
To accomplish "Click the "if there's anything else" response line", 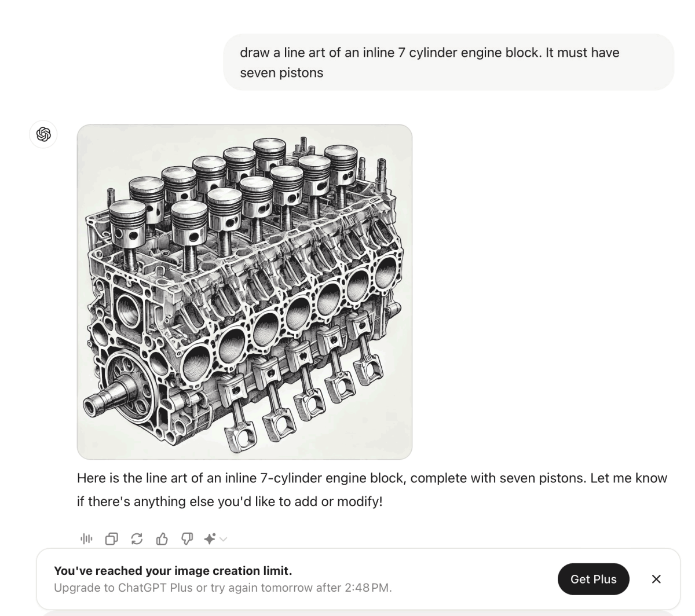I will click(229, 501).
